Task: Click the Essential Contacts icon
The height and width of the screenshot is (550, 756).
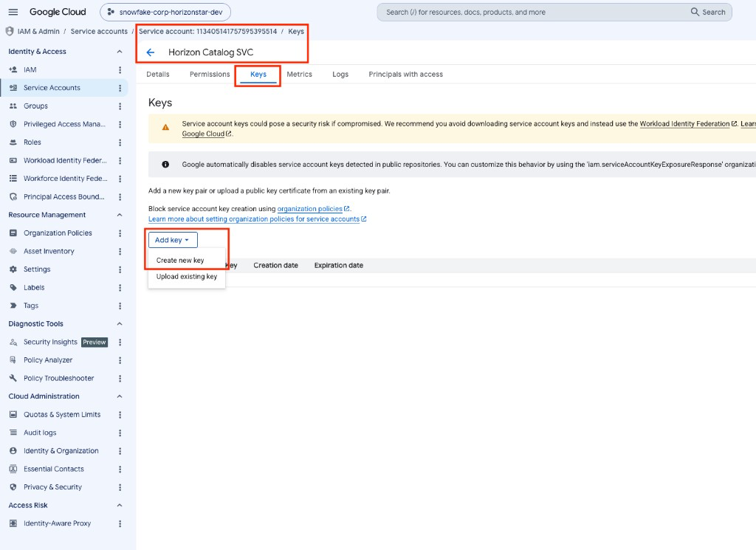Action: pos(13,469)
